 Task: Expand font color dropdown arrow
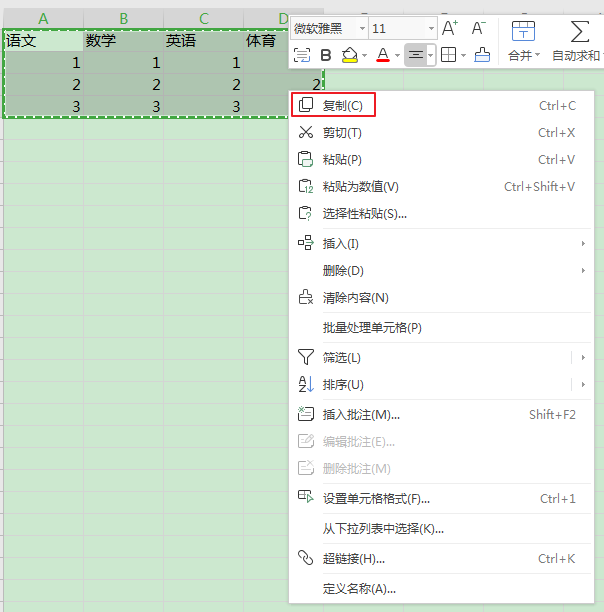click(397, 55)
